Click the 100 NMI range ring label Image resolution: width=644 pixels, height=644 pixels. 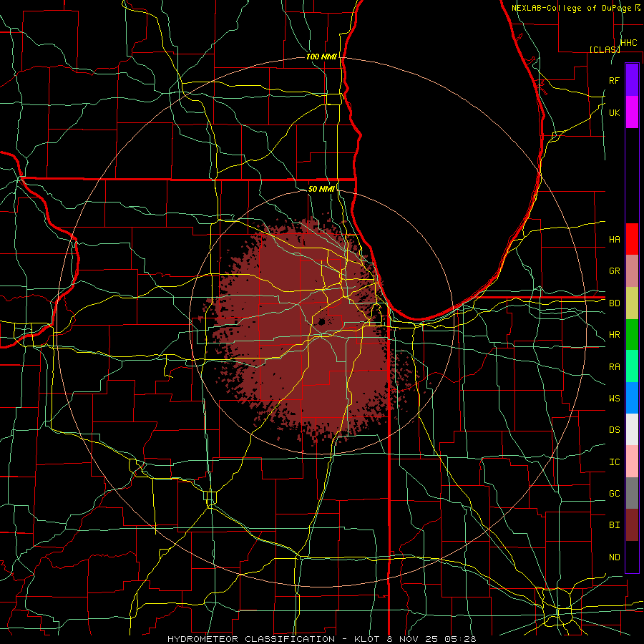321,57
